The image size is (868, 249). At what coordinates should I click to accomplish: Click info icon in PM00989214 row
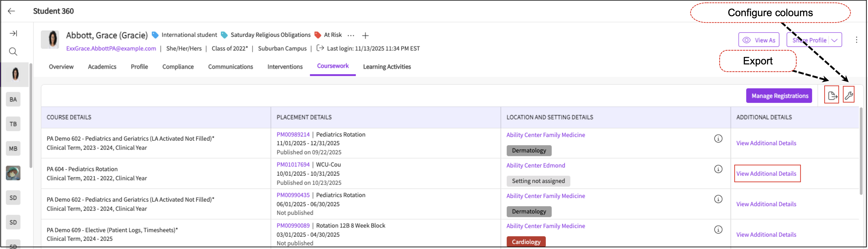718,139
